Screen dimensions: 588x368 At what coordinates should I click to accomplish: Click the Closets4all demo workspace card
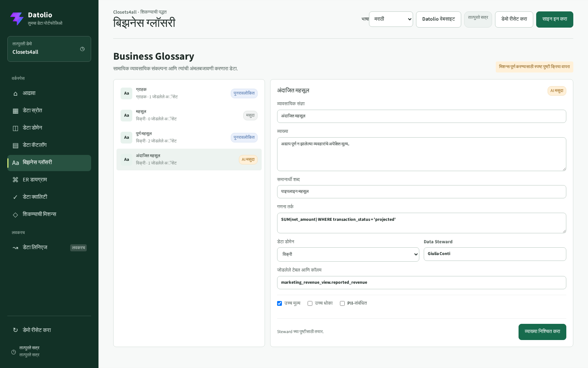coord(49,49)
